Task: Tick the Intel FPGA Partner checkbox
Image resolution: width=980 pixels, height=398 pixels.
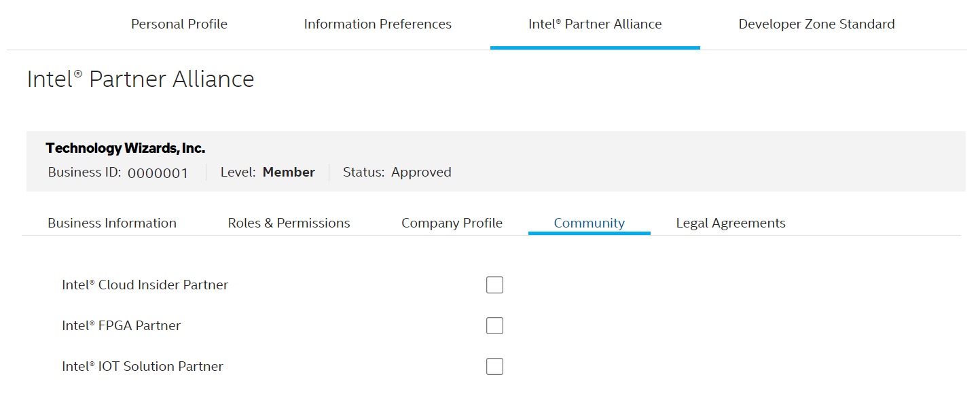Action: 494,326
